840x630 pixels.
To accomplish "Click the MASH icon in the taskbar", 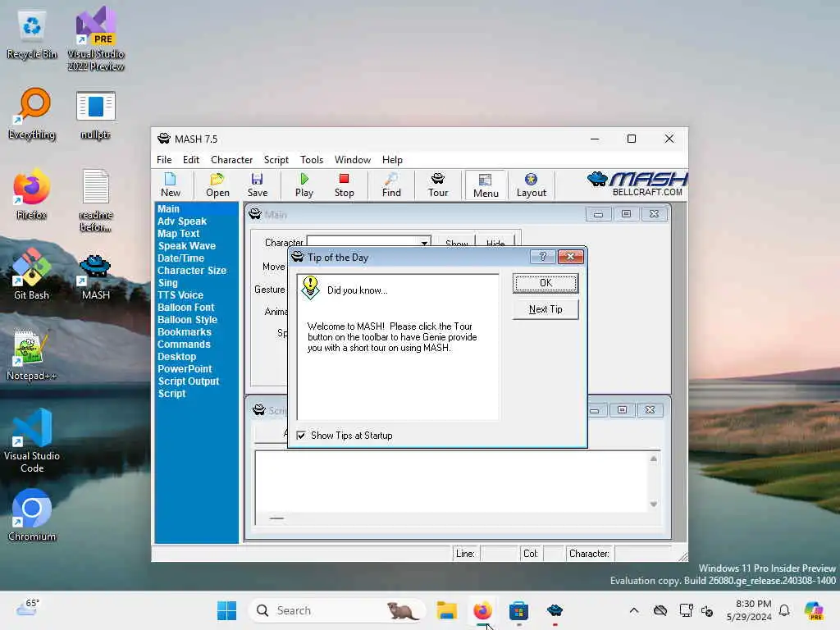I will click(x=555, y=610).
